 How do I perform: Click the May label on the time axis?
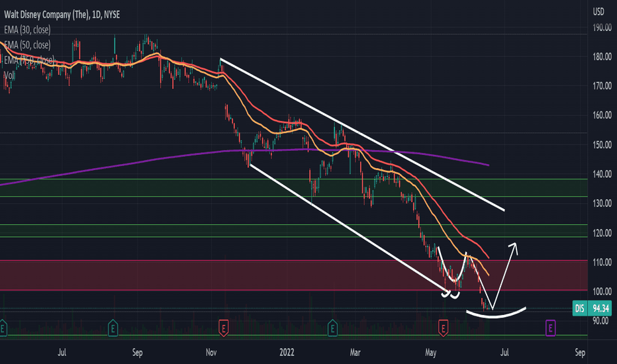tap(431, 352)
